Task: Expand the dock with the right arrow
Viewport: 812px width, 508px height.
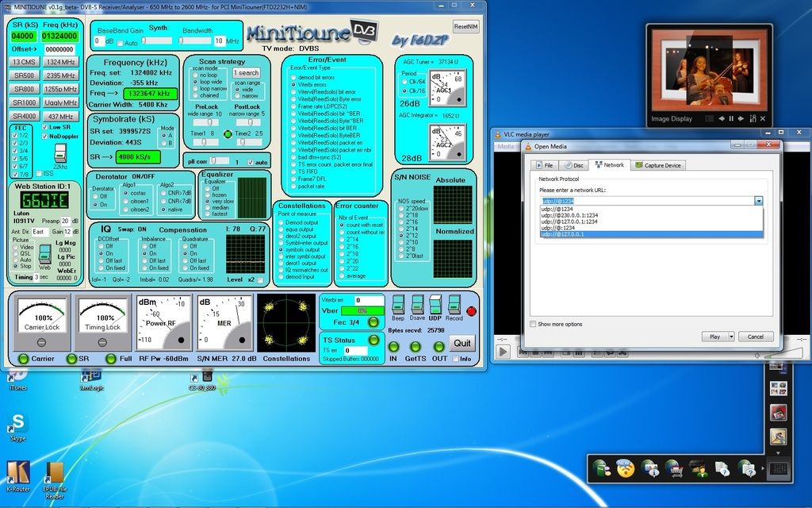Action: (x=762, y=469)
